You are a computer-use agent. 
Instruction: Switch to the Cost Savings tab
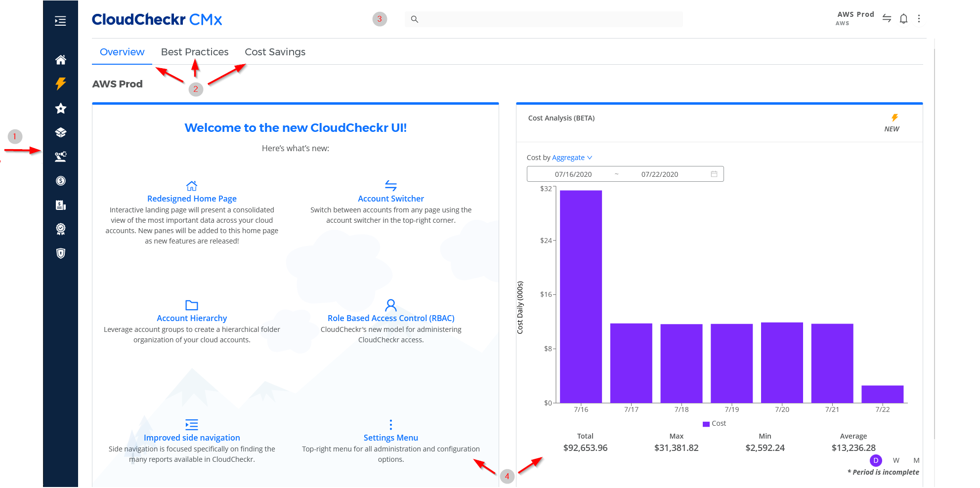point(275,52)
